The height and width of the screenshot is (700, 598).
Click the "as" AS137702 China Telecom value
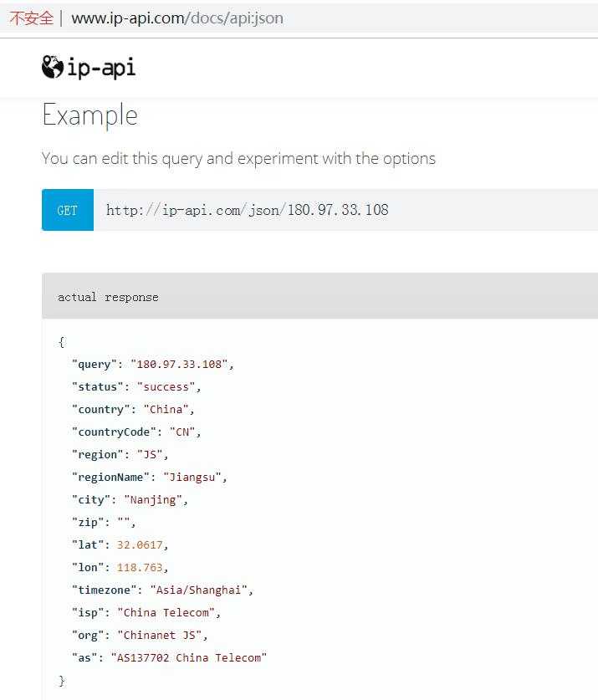[189, 657]
